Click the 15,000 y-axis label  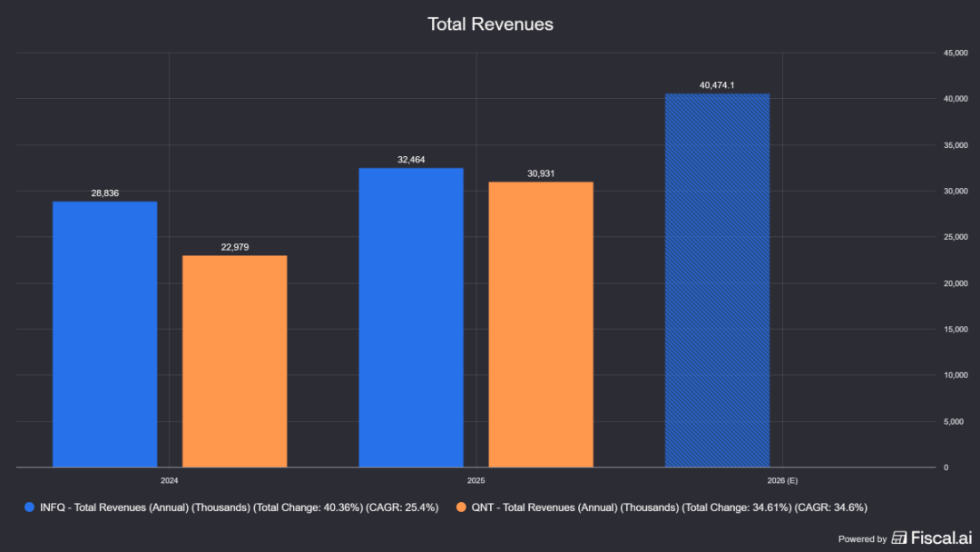click(955, 330)
